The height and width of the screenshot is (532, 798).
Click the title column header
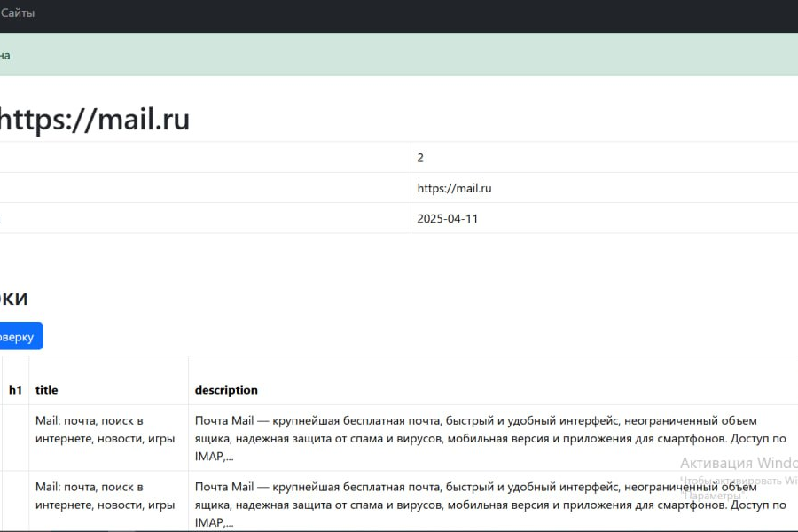pyautogui.click(x=108, y=390)
